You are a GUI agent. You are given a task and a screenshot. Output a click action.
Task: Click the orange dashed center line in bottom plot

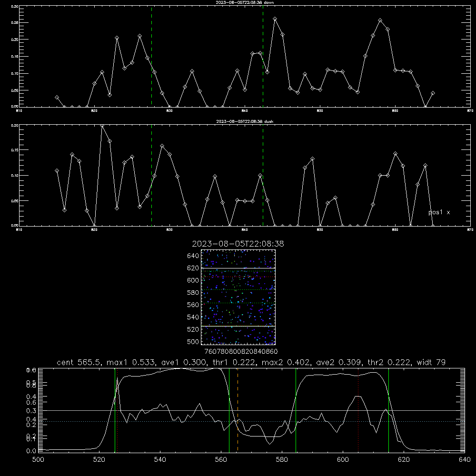(238, 410)
